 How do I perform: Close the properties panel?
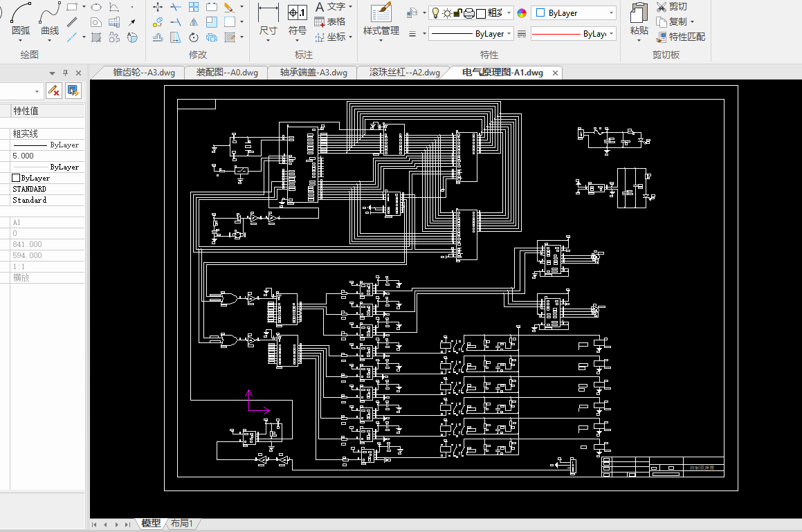pos(78,73)
